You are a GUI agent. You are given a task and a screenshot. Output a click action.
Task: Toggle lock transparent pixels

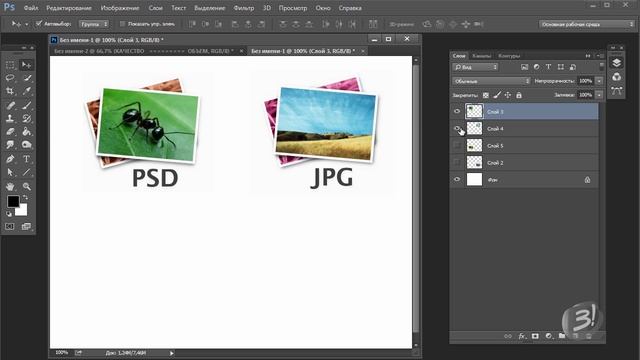486,95
